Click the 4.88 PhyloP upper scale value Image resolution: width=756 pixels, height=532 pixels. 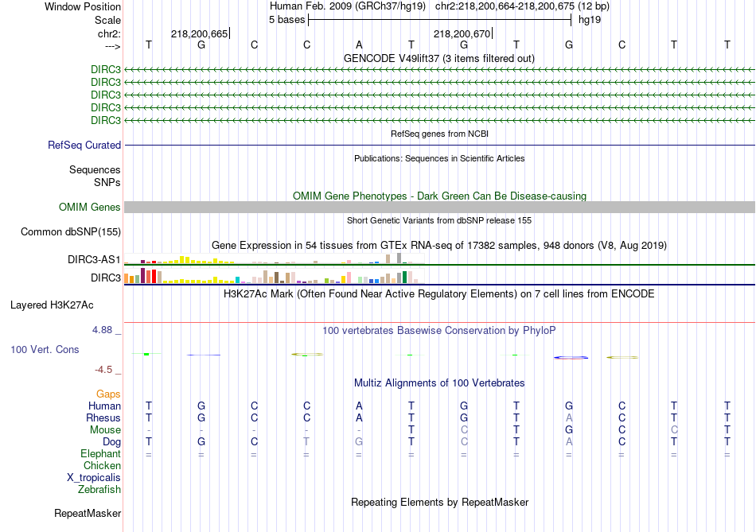(x=102, y=330)
